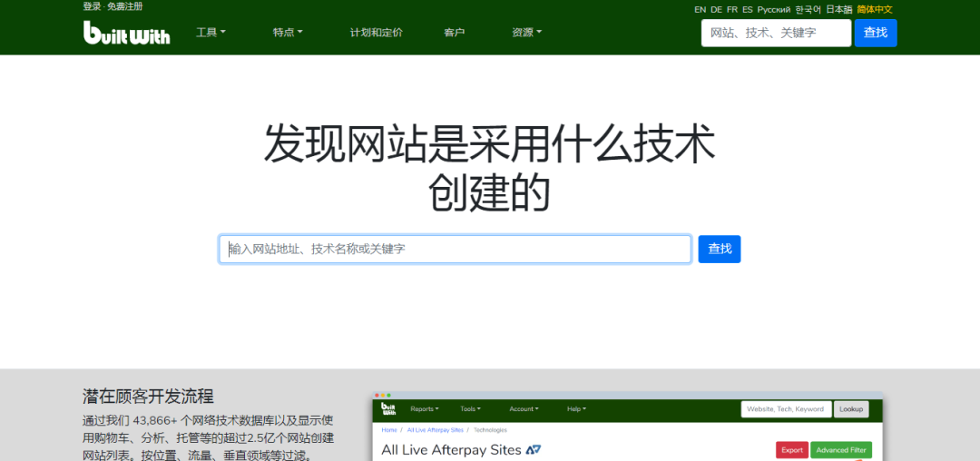Click the Technologies breadcrumb in preview image

pyautogui.click(x=490, y=430)
